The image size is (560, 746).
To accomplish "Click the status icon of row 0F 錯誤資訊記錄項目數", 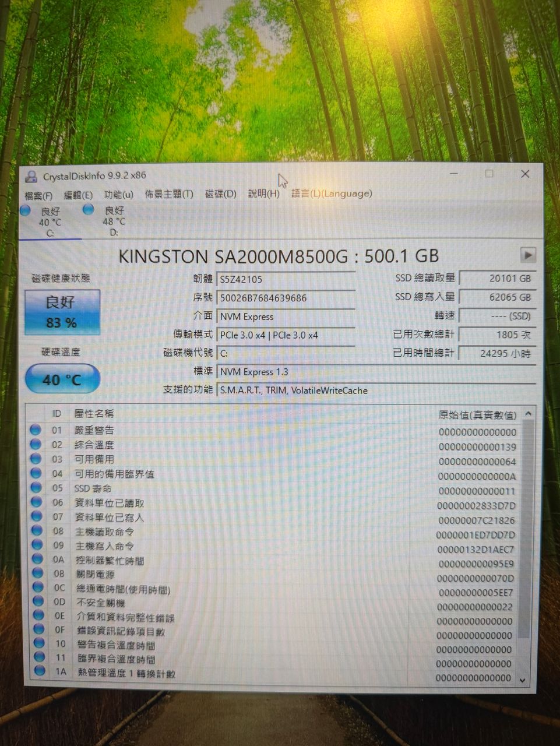I will coord(39,629).
